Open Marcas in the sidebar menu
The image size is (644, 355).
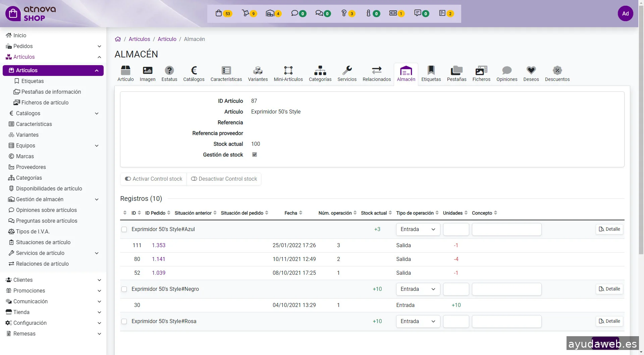point(25,157)
